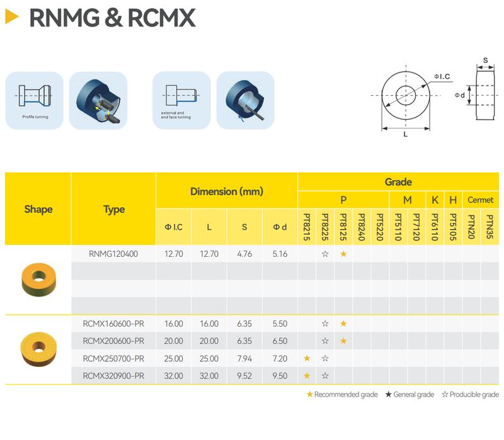This screenshot has width=504, height=440.
Task: Click the 3D profile turning illustration
Action: coord(98,101)
